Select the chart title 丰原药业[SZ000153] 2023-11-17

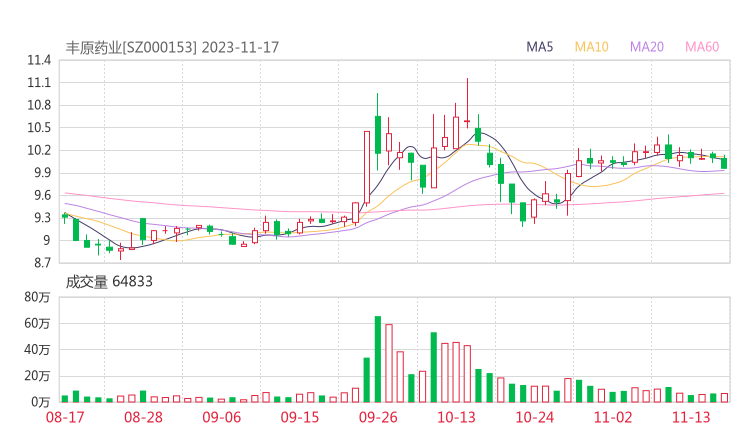click(172, 47)
